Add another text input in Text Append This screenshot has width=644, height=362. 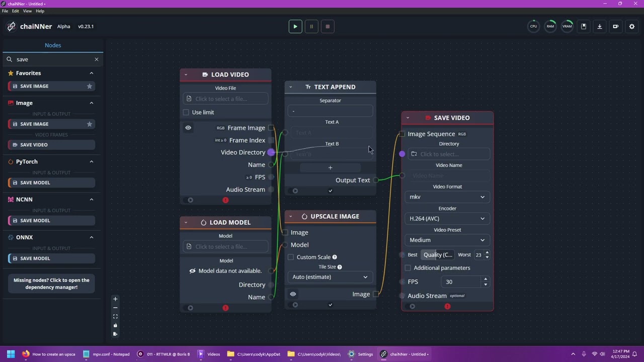330,168
